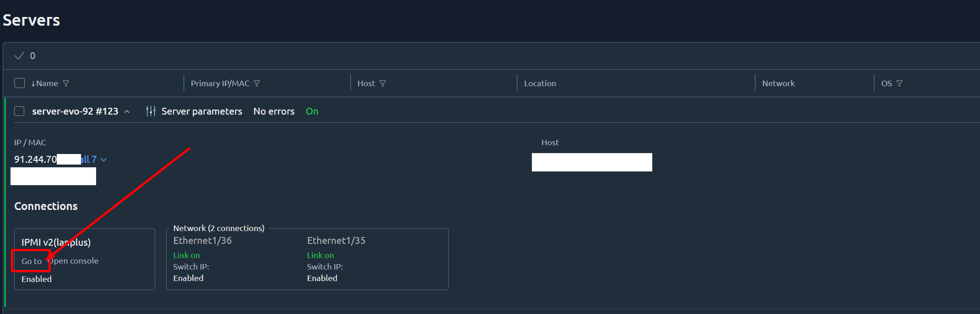The height and width of the screenshot is (314, 980).
Task: Click the IPMI Go to link
Action: coord(31,261)
